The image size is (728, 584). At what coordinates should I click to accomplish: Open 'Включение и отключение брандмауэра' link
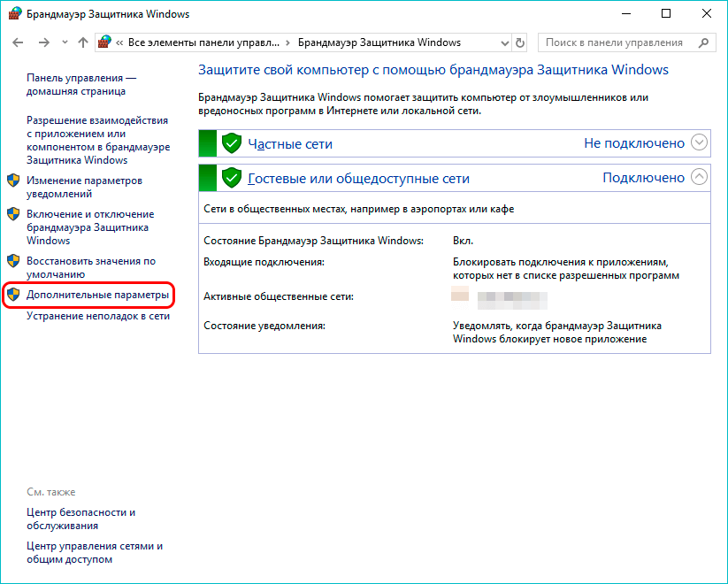point(90,227)
